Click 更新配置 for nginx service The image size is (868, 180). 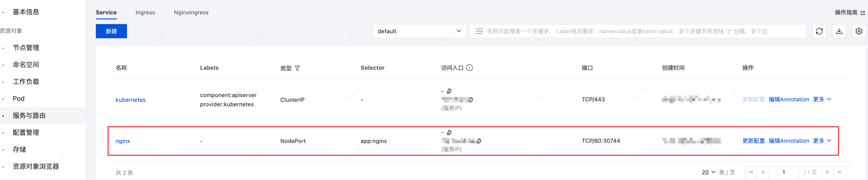tap(753, 141)
